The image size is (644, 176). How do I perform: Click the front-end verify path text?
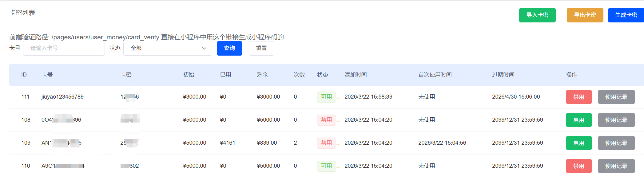coord(146,37)
